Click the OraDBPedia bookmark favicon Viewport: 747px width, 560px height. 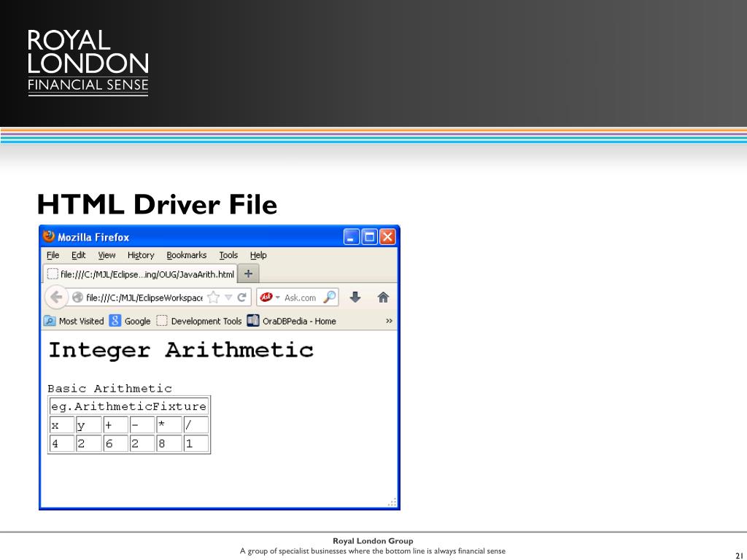[x=253, y=321]
